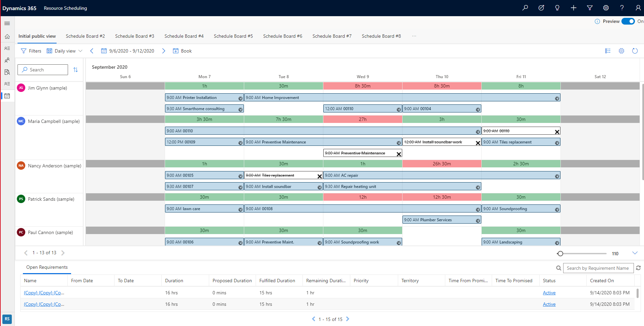Screen dimensions: 644x326
Task: Open schedule board settings gear
Action: (x=621, y=51)
